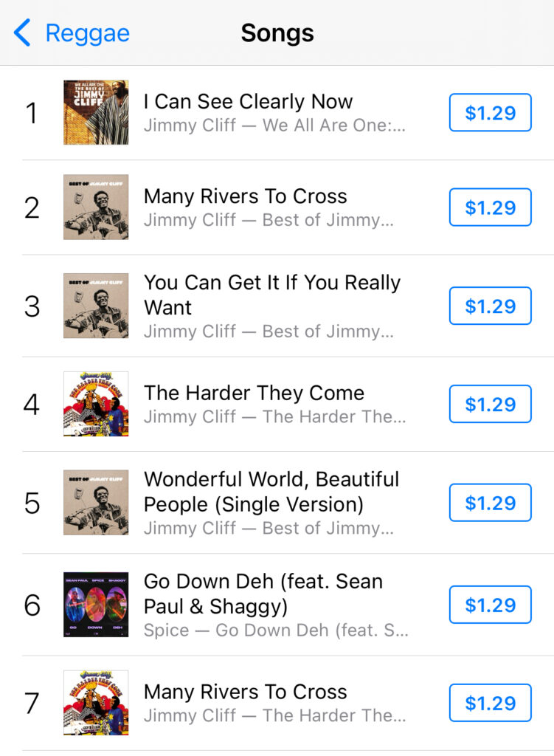The image size is (554, 756).
Task: Buy I Can See Clearly Now for $1.29
Action: tap(490, 113)
